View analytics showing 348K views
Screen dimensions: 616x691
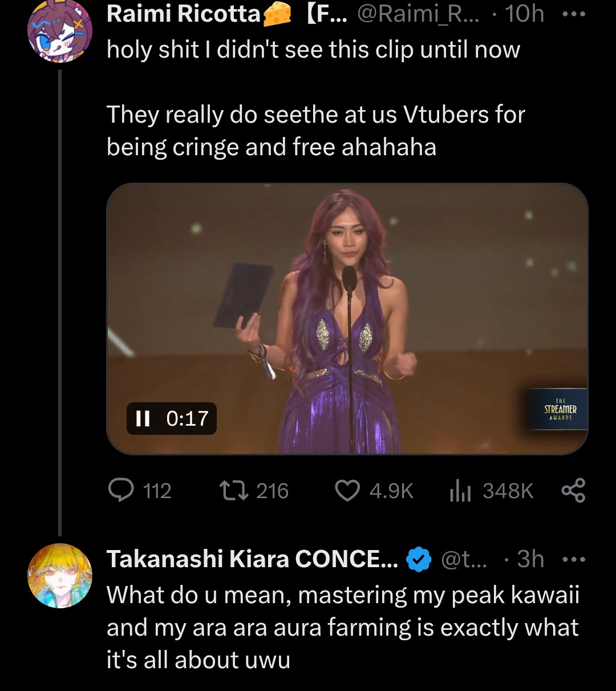460,491
